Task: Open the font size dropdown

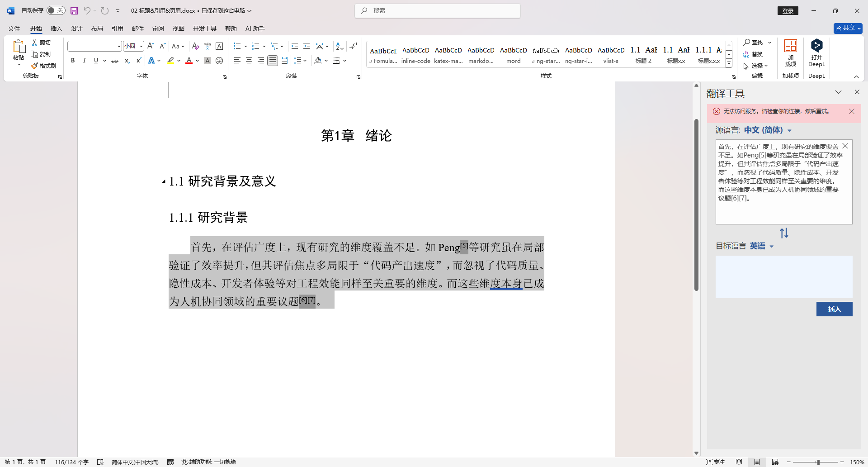Action: point(141,46)
